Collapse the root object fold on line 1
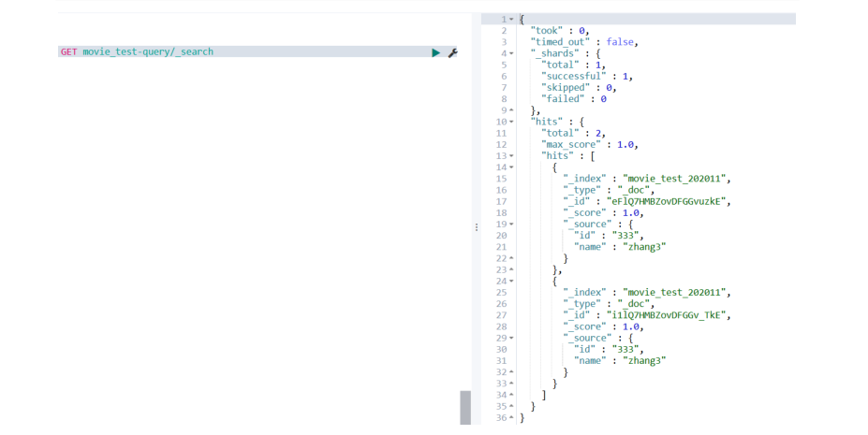This screenshot has width=868, height=435. [511, 20]
